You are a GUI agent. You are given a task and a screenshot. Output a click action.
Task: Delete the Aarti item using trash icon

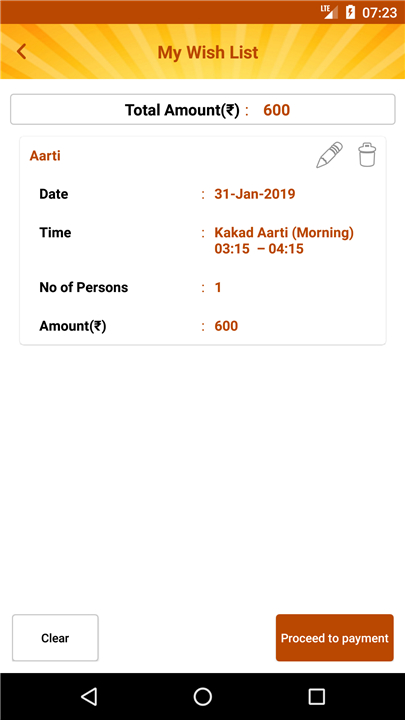[x=367, y=155]
